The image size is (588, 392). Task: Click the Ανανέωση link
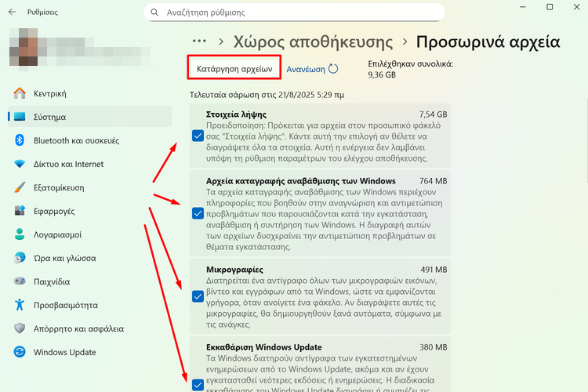click(306, 69)
